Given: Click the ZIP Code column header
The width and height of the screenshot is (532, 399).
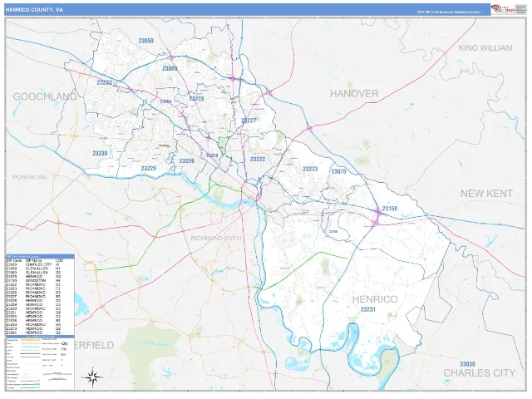Looking at the screenshot, I should click(x=14, y=260).
